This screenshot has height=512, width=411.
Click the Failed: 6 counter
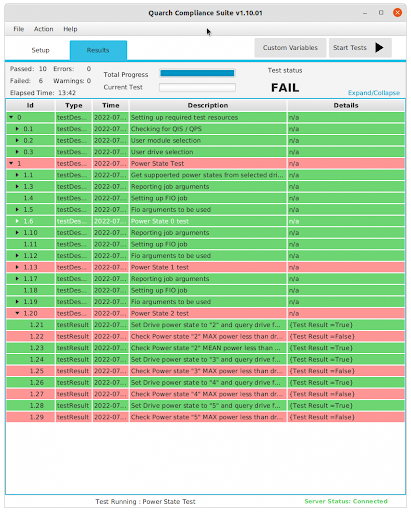point(26,81)
